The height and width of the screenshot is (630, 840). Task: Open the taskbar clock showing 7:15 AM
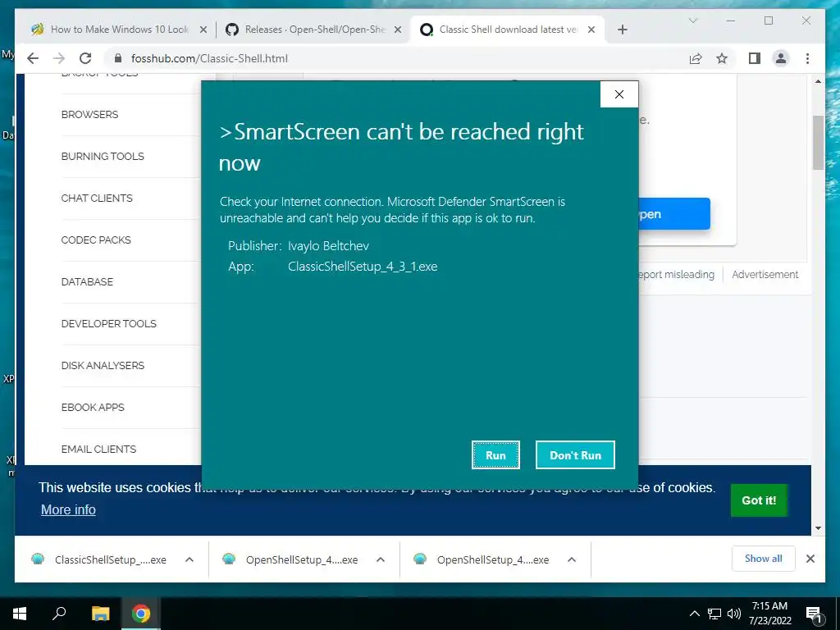769,614
